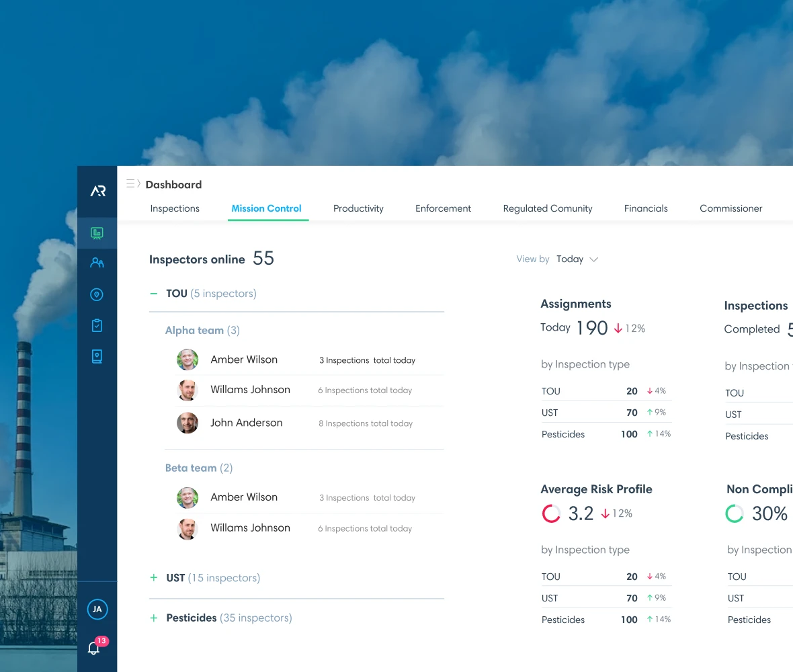Click the Assignments heading
The width and height of the screenshot is (793, 672).
coord(575,304)
